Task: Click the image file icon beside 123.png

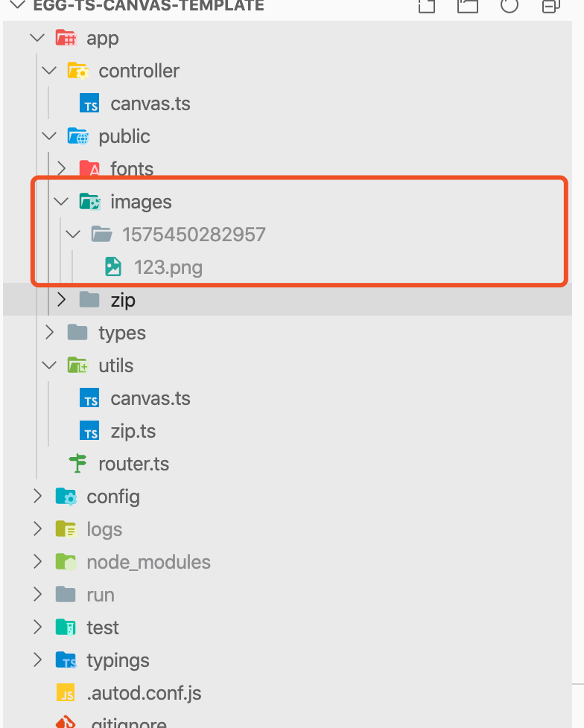Action: click(113, 267)
